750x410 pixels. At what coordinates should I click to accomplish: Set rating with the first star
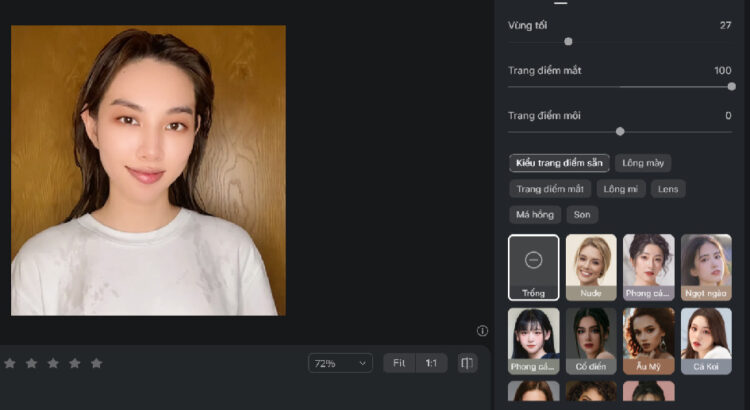coord(10,363)
